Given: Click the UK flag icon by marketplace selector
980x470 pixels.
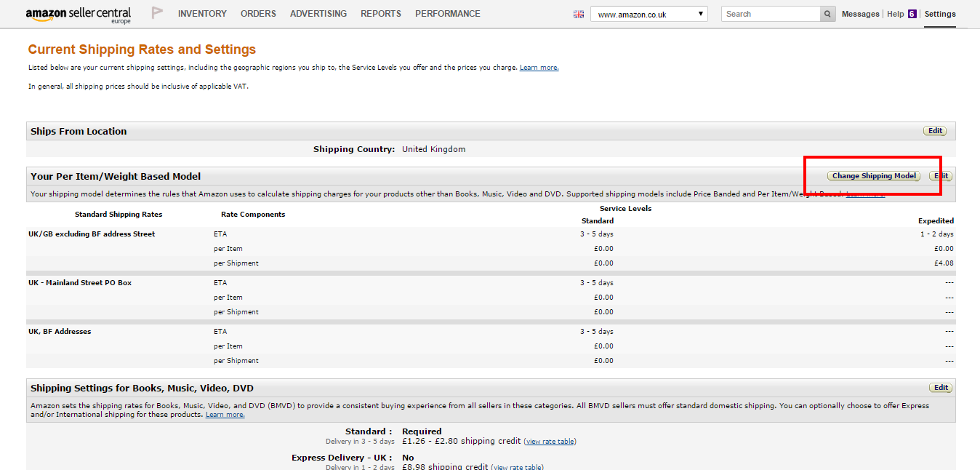Looking at the screenshot, I should tap(579, 14).
